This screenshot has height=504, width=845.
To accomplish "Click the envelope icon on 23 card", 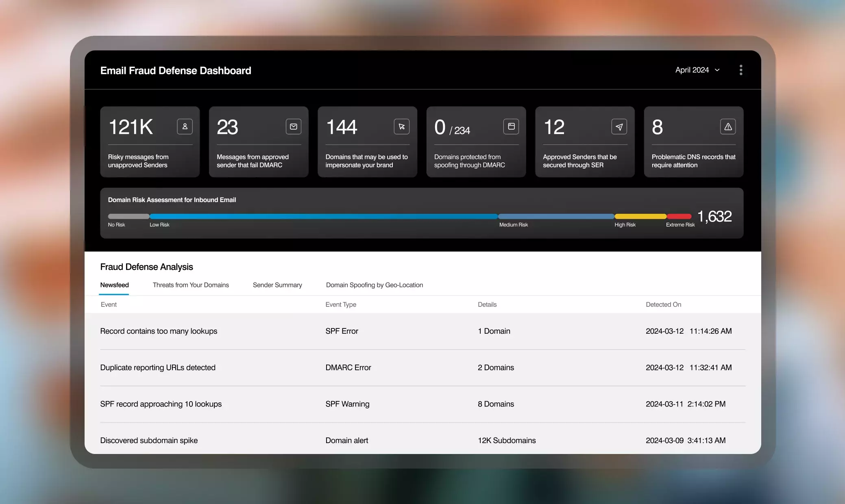I will (293, 126).
